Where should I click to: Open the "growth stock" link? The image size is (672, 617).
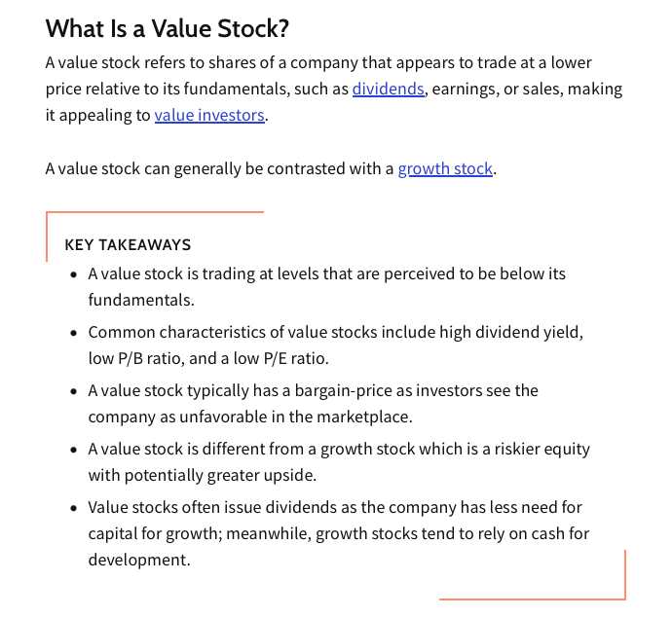tap(445, 168)
